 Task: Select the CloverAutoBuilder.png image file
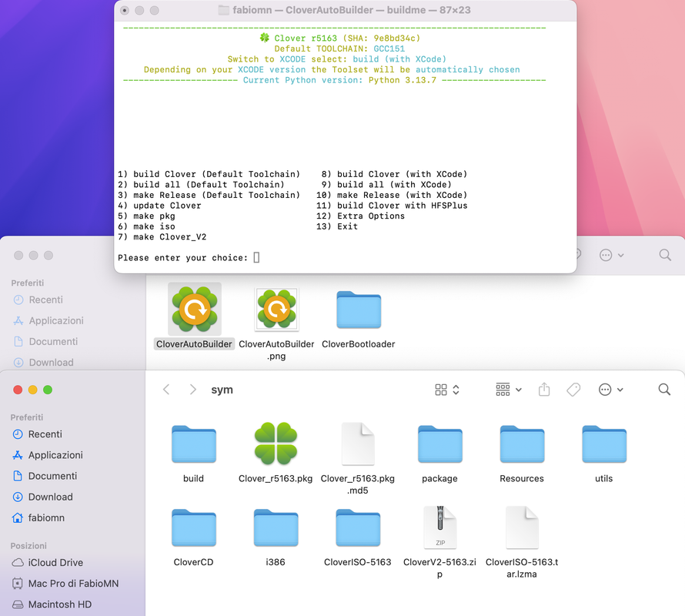point(276,309)
